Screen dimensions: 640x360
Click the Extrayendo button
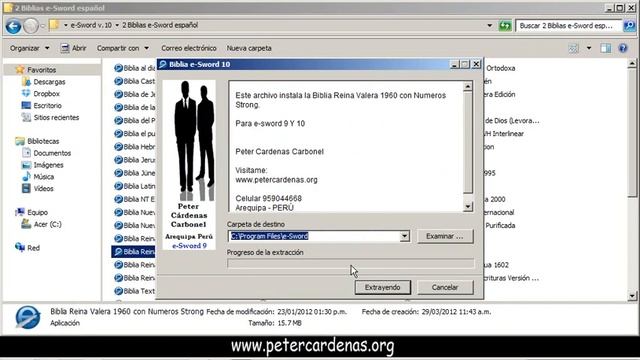(x=382, y=287)
